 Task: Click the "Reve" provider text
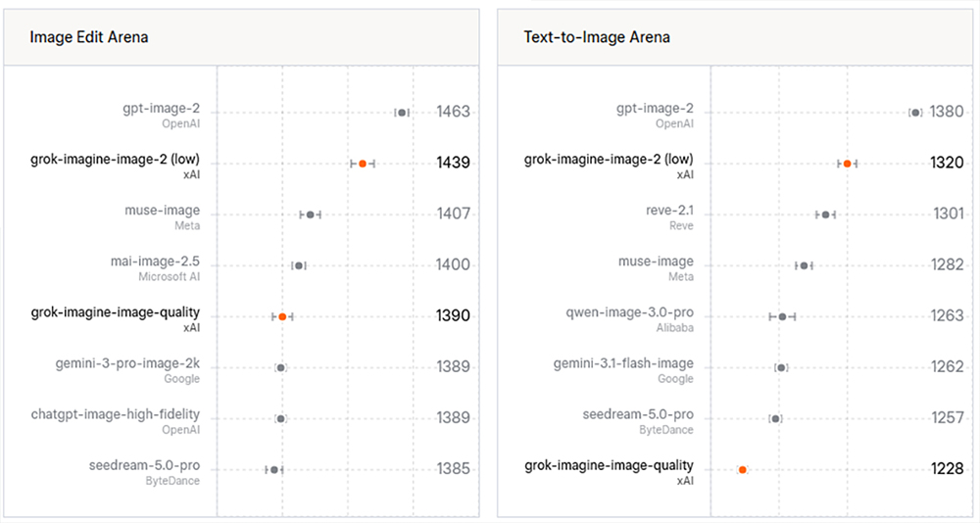tap(681, 225)
